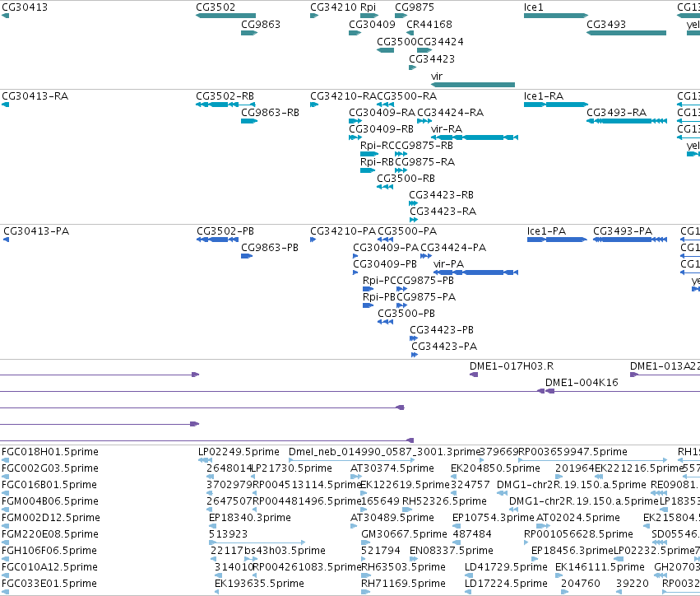The width and height of the screenshot is (700, 596).
Task: Click protein CG9875-PB
Action: point(425,281)
